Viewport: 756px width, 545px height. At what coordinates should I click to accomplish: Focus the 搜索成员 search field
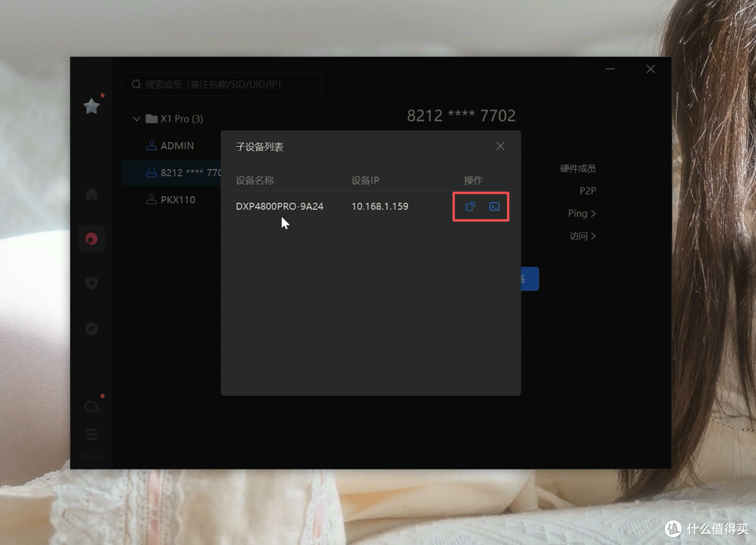222,85
